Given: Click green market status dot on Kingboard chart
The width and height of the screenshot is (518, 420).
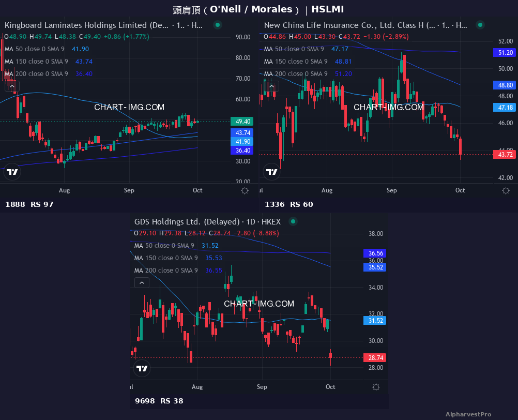Looking at the screenshot, I should click(x=217, y=25).
